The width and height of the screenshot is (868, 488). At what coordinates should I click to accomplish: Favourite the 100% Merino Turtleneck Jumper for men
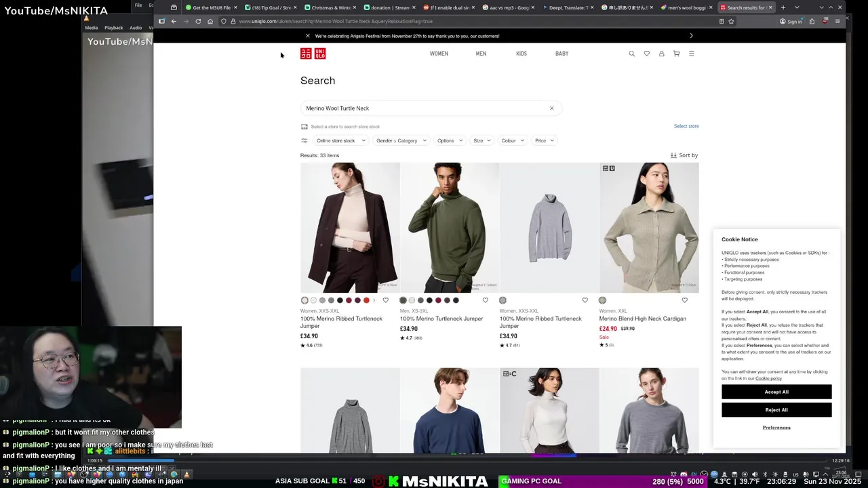pyautogui.click(x=485, y=300)
